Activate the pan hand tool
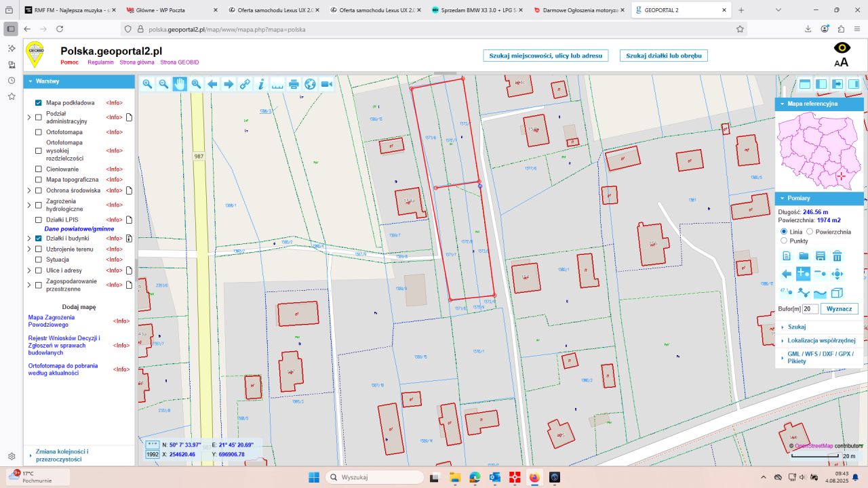Screen dimensions: 868x488 [x=180, y=84]
